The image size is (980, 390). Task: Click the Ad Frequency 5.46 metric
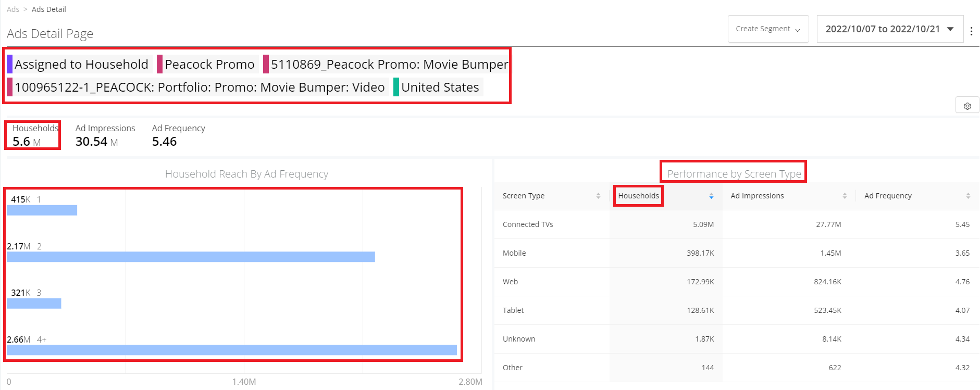pyautogui.click(x=178, y=135)
